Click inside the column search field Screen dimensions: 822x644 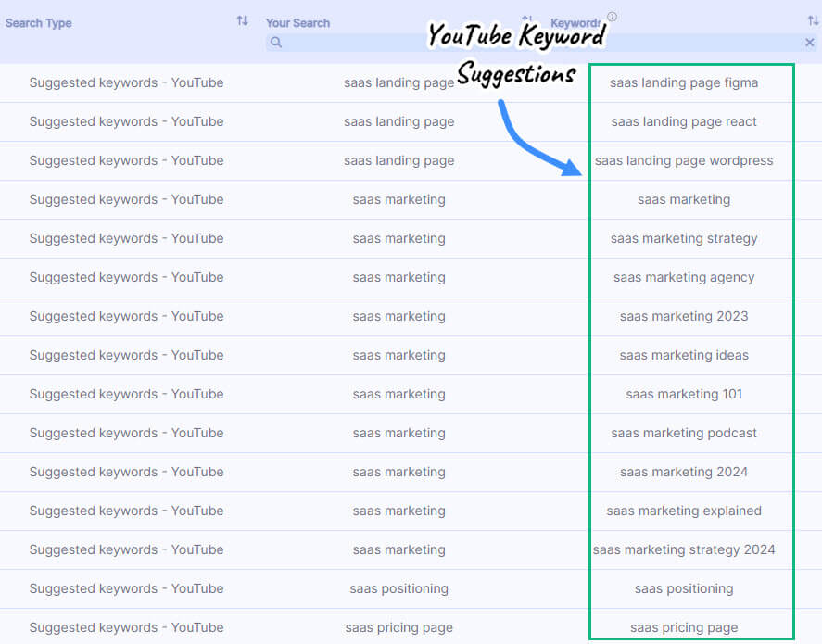(x=371, y=43)
